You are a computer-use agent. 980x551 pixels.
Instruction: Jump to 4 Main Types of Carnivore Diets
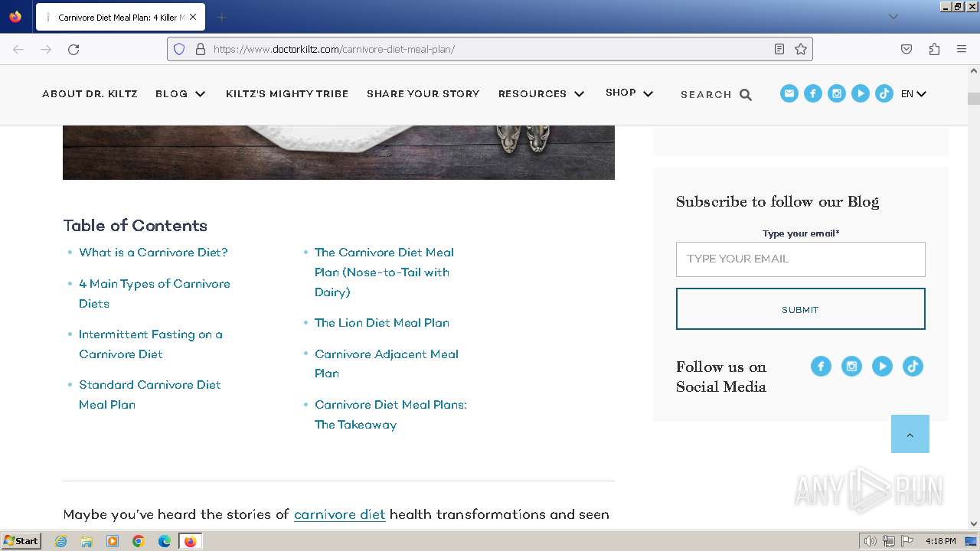(x=155, y=294)
